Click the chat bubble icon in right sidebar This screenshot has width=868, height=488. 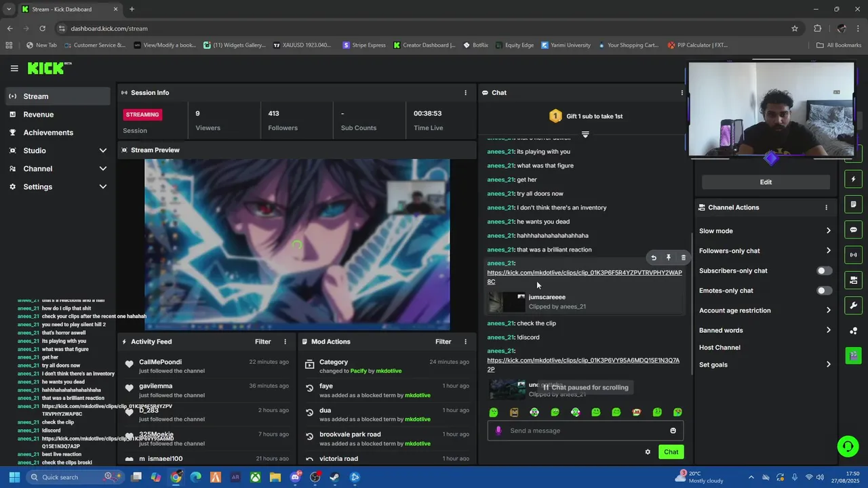pos(853,230)
